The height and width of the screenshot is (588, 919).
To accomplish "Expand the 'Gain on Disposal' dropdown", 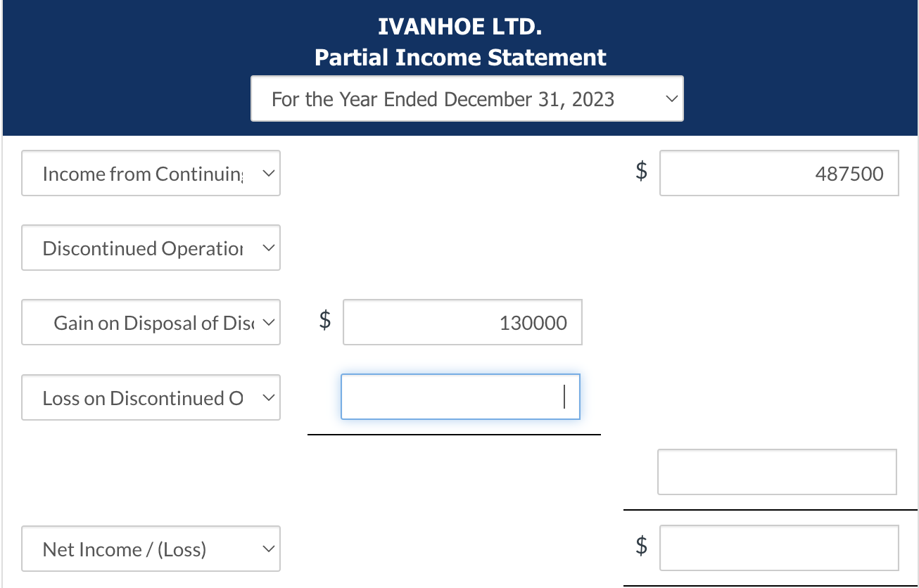I will (151, 322).
